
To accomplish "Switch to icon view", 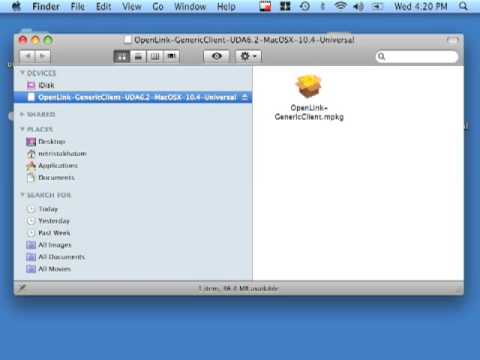I will 122,56.
